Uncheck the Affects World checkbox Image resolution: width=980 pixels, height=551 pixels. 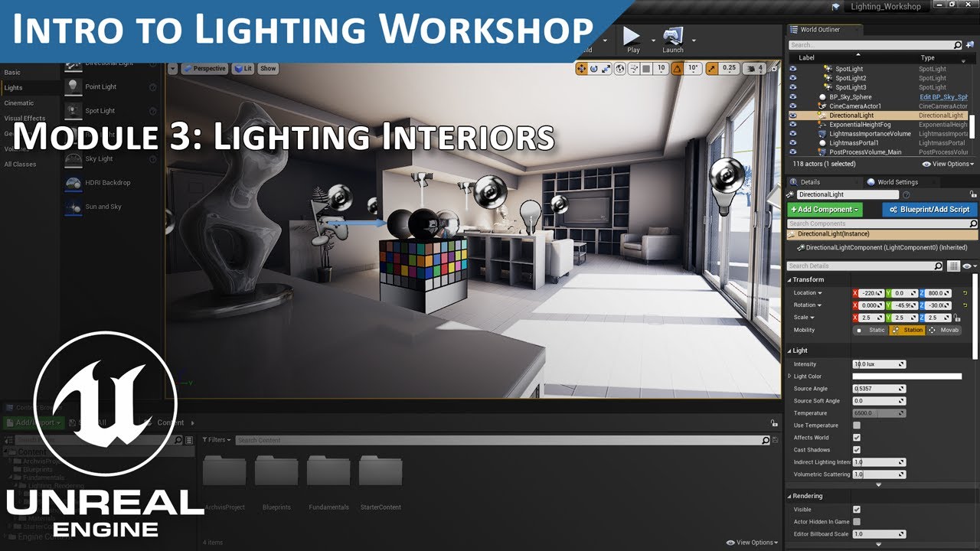coord(857,438)
